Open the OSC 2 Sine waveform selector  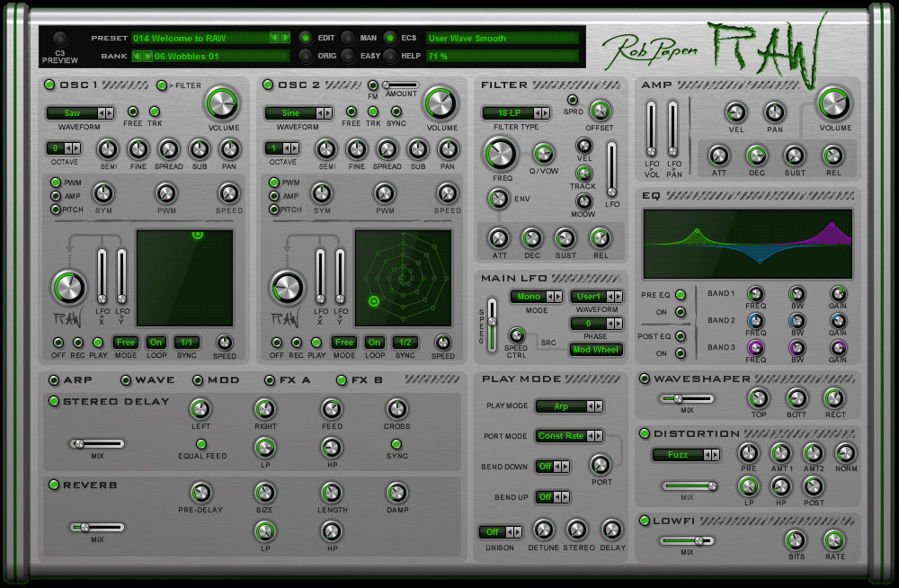click(298, 113)
